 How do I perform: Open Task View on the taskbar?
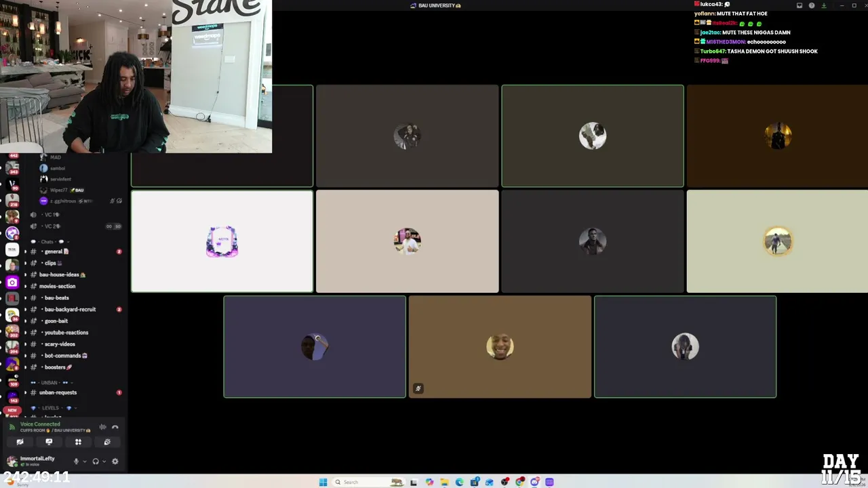(414, 482)
